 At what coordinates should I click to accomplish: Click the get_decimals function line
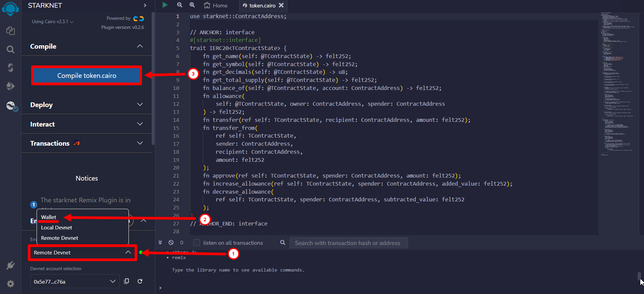(275, 72)
